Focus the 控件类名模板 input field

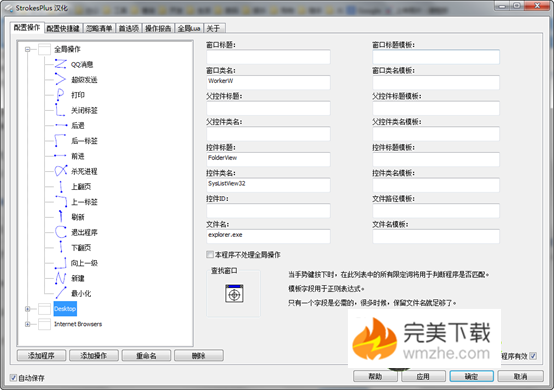(436, 185)
